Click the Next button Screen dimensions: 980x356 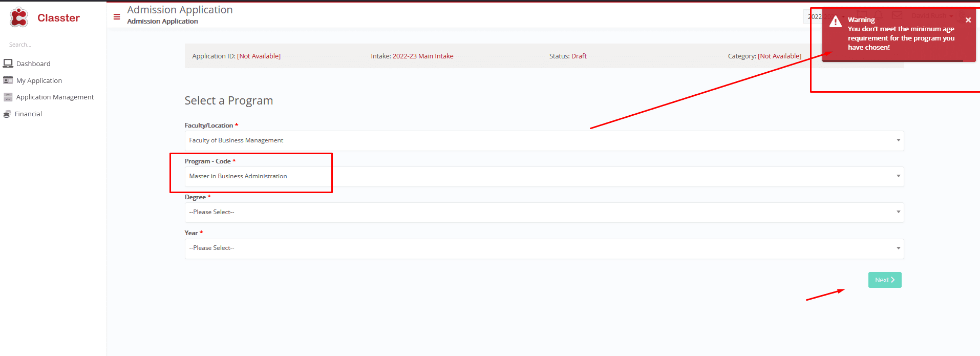(885, 280)
